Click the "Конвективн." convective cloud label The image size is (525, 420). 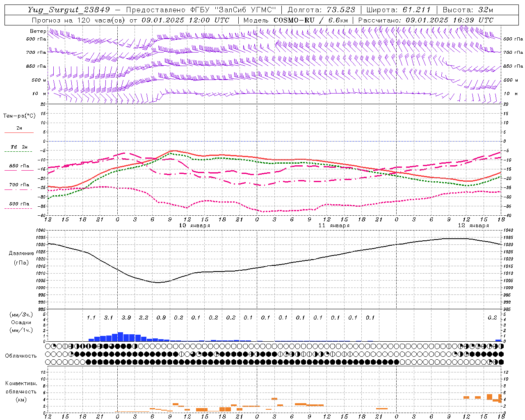point(21,383)
